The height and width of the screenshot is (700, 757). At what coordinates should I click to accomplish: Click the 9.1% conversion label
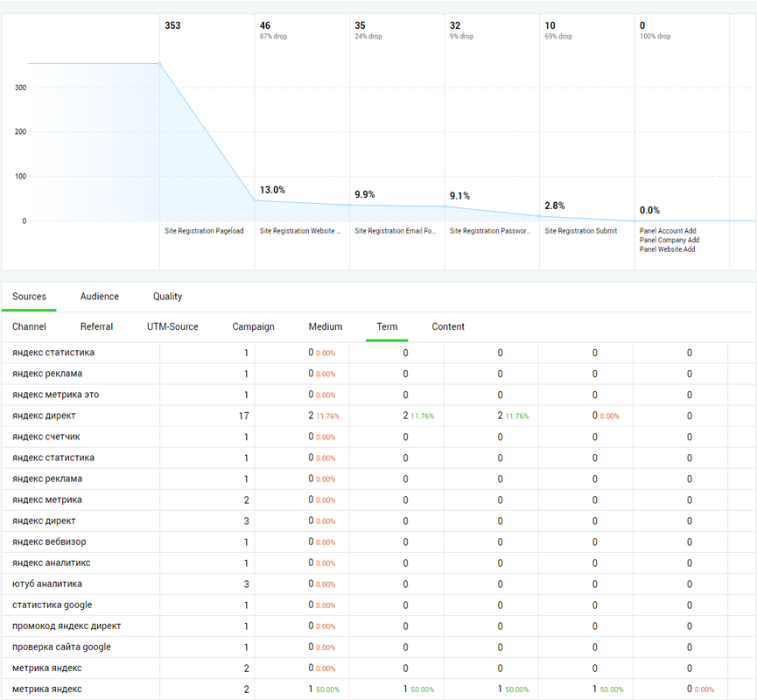459,196
